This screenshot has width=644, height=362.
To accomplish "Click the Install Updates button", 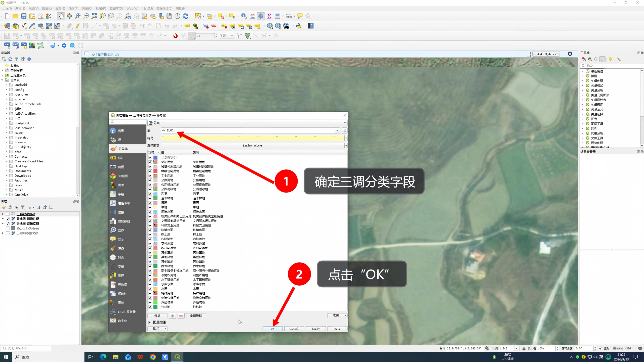I will 546,54.
